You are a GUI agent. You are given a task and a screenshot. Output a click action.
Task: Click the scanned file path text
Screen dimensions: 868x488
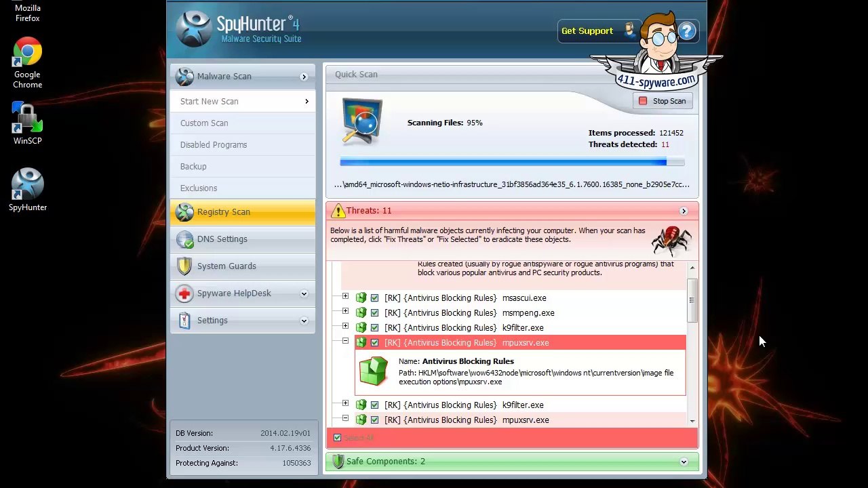(x=512, y=184)
